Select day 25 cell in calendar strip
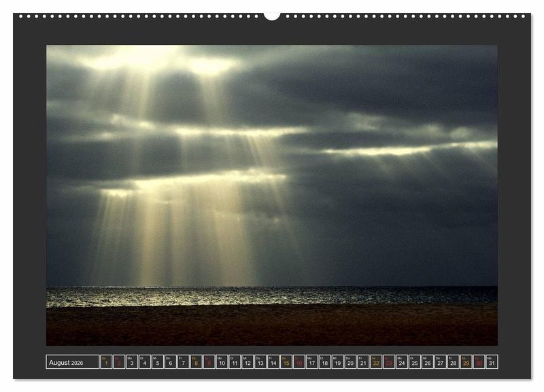 coord(414,361)
